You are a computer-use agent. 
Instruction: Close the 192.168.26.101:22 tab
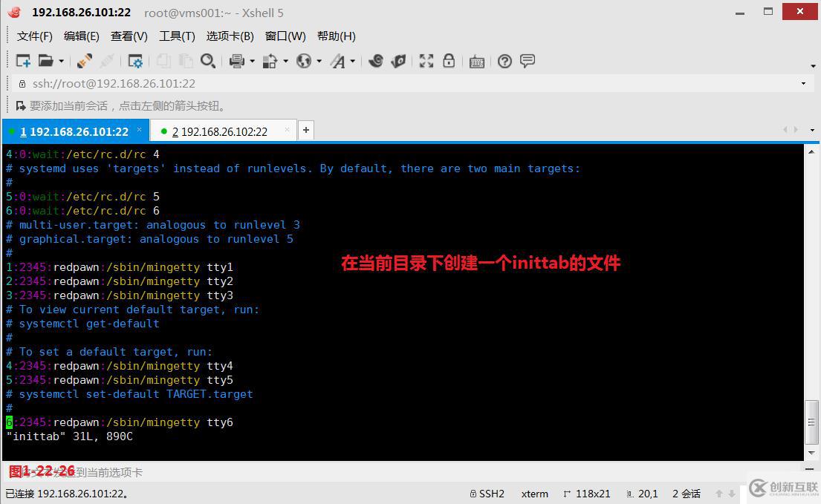(139, 130)
